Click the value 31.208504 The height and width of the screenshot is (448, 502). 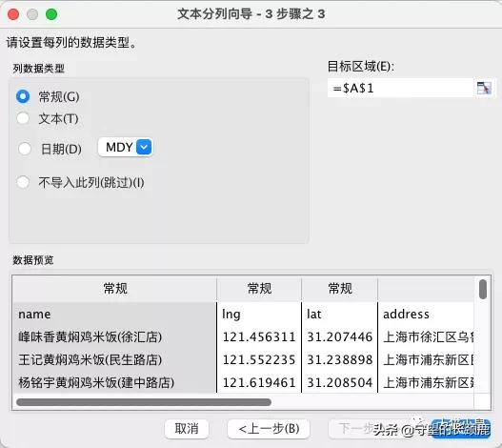point(340,382)
